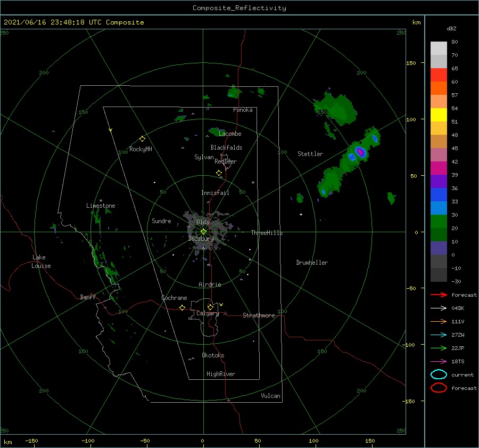This screenshot has height=448, width=479.
Task: Click the red forecast arrow in legend
Action: [439, 295]
